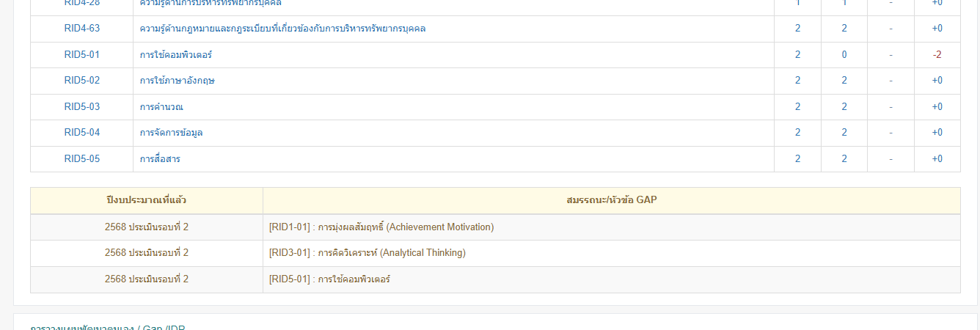Select การคำนวณ competency name
The width and height of the screenshot is (980, 330).
[161, 107]
